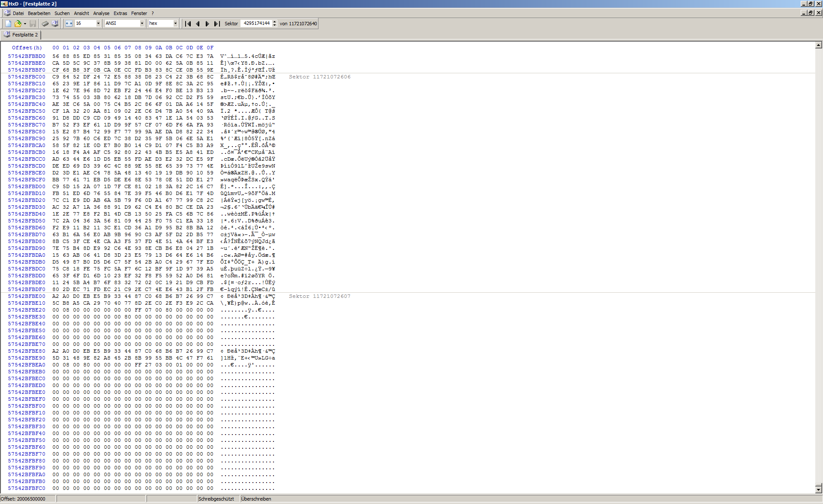823x504 pixels.
Task: Click the Open RAM memory chip icon
Action: point(45,24)
